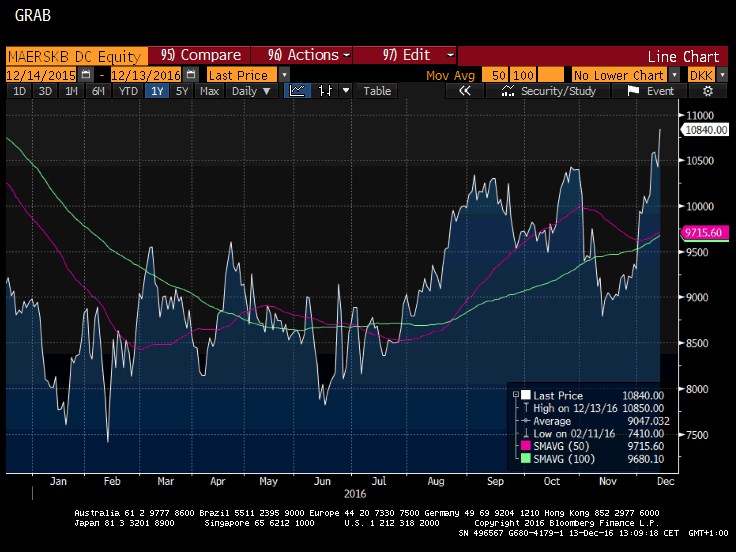Viewport: 736px width, 552px height.
Task: Collapse legend box toggle square
Action: (x=515, y=395)
